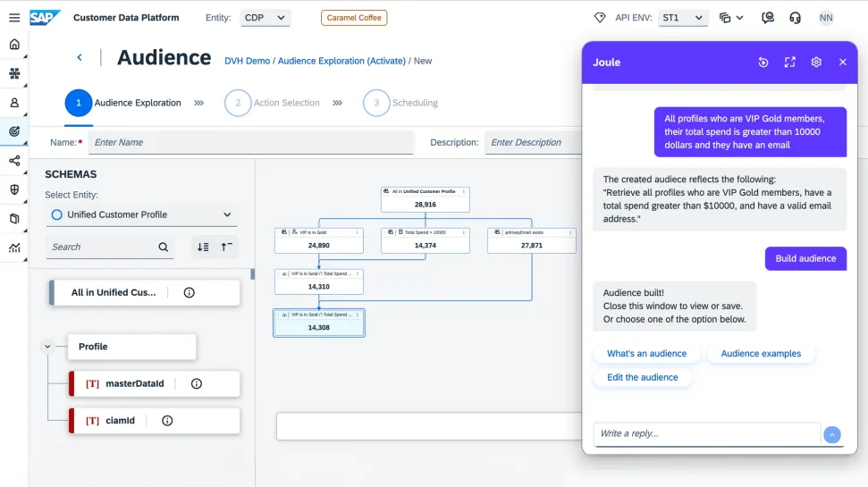Open the API ENV ST1 dropdown
868x487 pixels.
pyautogui.click(x=683, y=18)
